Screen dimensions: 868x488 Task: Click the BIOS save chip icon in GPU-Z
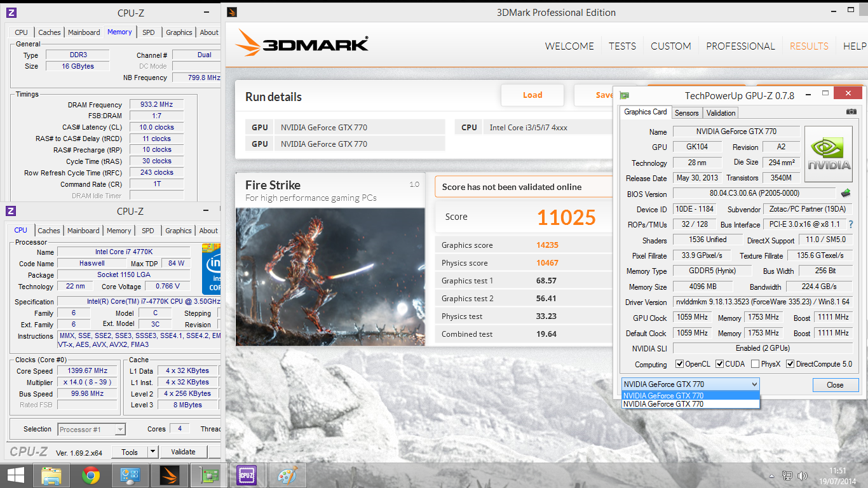[x=846, y=193]
